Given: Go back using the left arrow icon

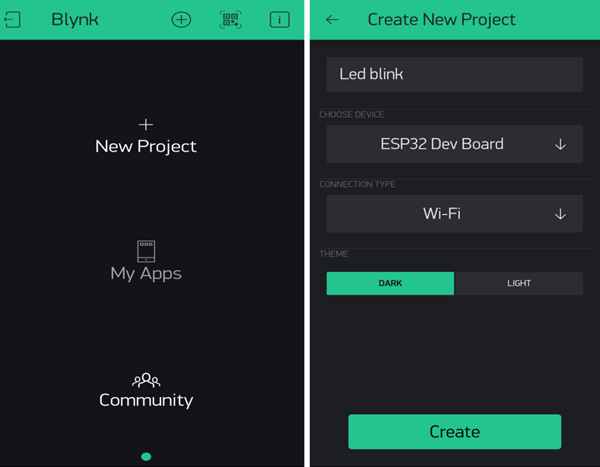Looking at the screenshot, I should click(x=332, y=20).
